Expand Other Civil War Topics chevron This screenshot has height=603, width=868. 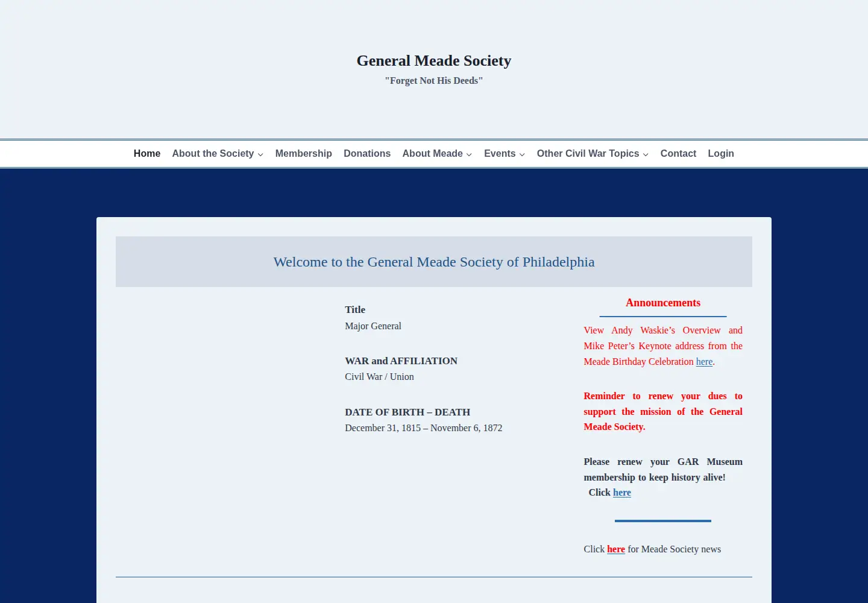pos(646,155)
